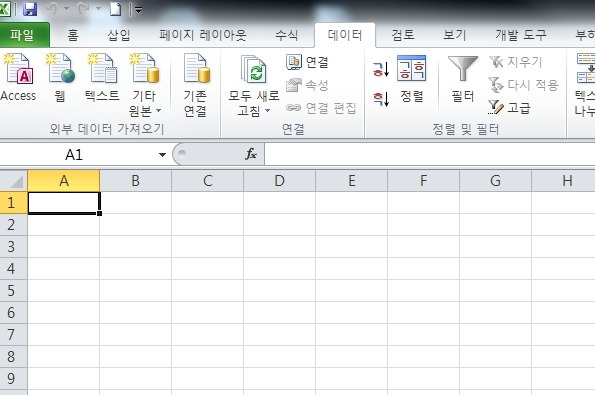Click the fill handle of cell A1

pos(99,214)
